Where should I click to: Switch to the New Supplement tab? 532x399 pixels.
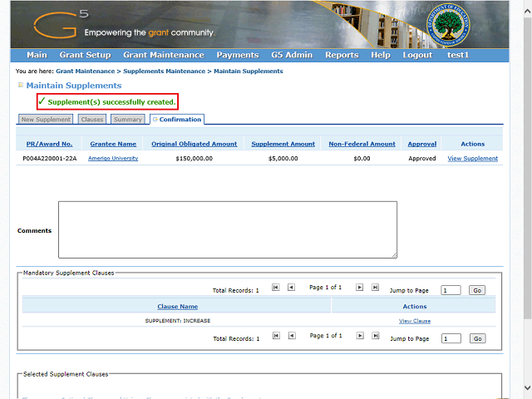tap(46, 120)
